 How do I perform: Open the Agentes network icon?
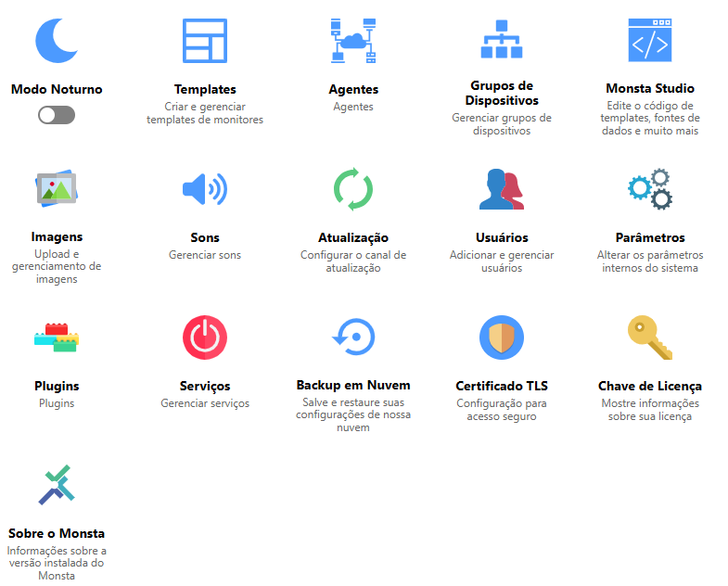pyautogui.click(x=353, y=41)
